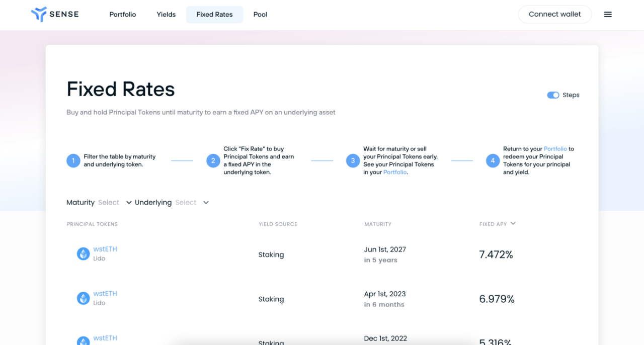This screenshot has width=644, height=345.
Task: Open the wstETH link maturing Jun 1st, 2027
Action: [x=105, y=249]
